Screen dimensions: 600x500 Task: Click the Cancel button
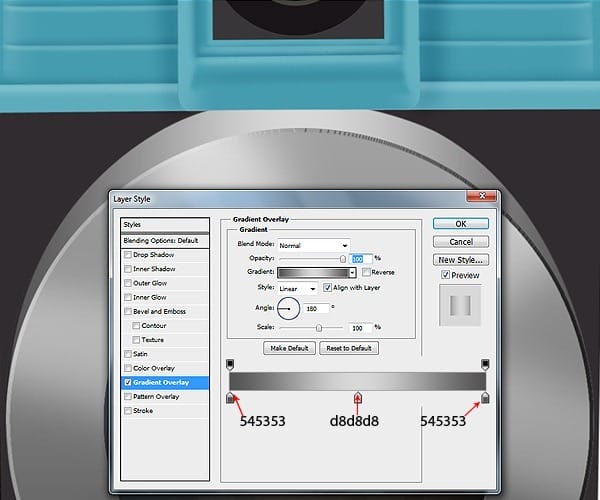click(461, 242)
